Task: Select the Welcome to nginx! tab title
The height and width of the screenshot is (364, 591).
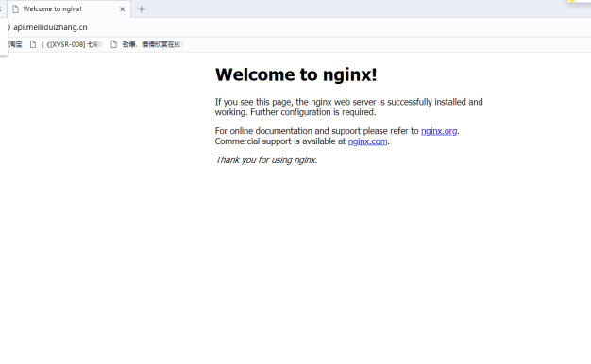Action: tap(52, 9)
